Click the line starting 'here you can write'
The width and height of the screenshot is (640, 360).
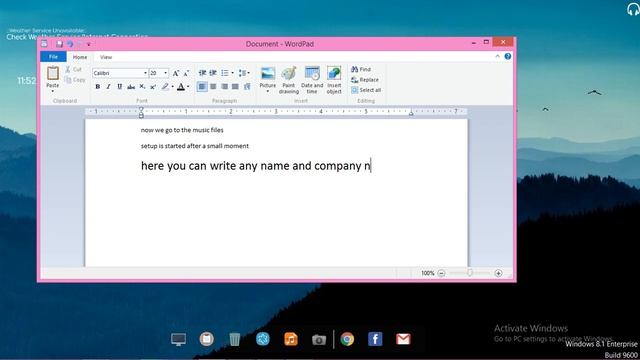(256, 166)
